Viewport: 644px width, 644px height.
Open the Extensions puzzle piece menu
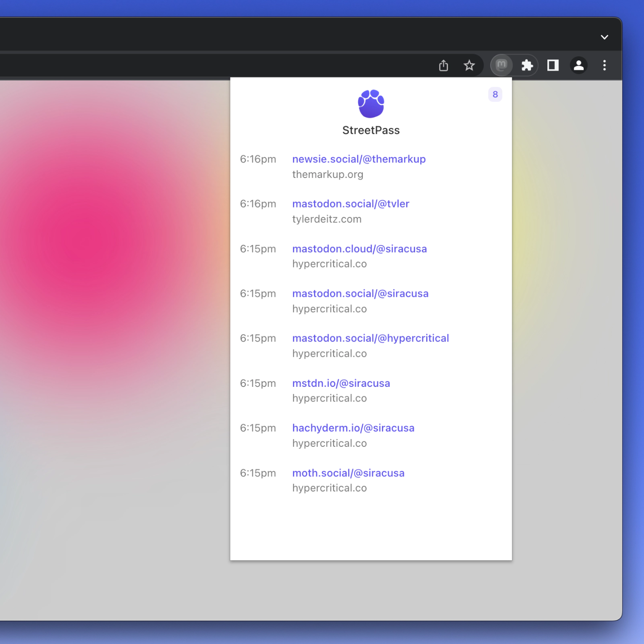tap(527, 65)
